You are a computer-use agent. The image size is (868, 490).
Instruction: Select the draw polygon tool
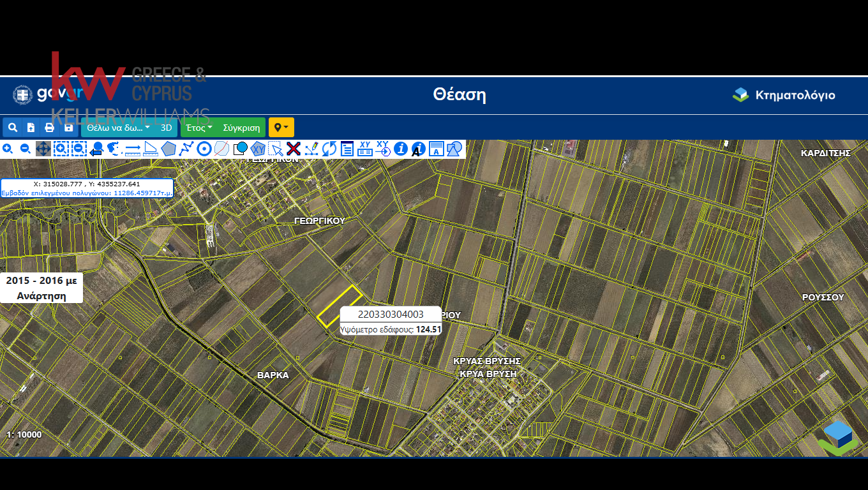pos(168,149)
